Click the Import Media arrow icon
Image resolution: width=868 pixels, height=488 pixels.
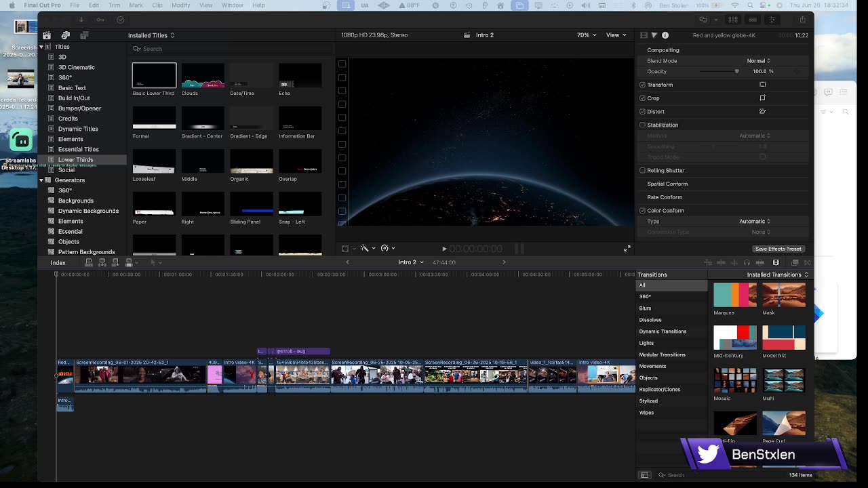[x=81, y=20]
